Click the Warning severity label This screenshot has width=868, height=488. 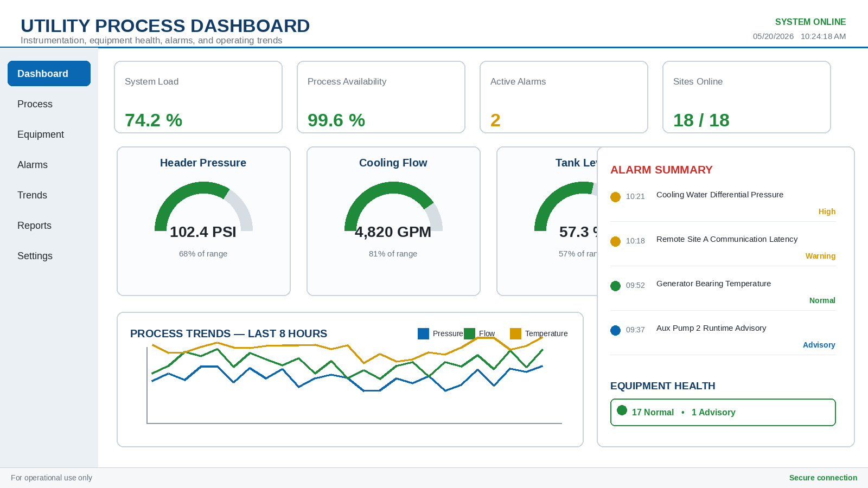pyautogui.click(x=820, y=256)
